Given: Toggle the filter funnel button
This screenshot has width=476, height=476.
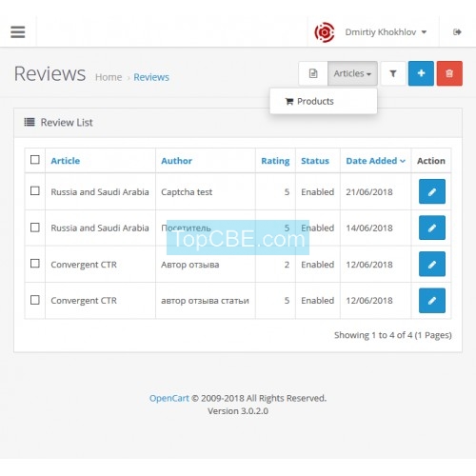Looking at the screenshot, I should (x=393, y=73).
